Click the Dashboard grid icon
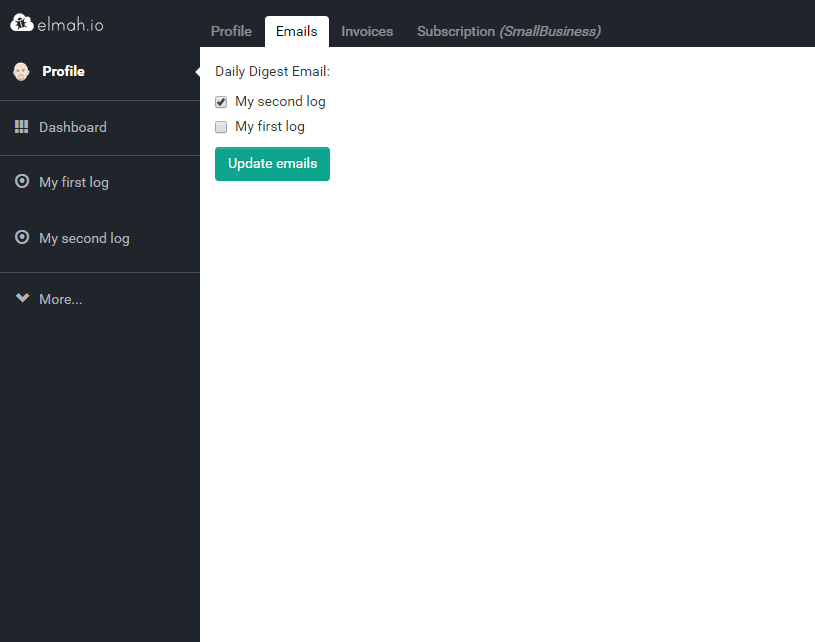The image size is (815, 642). (21, 127)
